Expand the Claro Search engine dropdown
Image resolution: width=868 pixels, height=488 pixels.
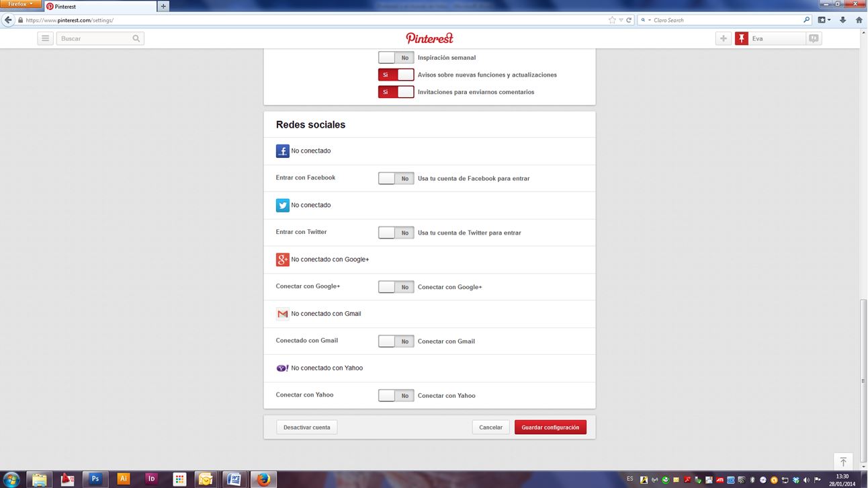click(645, 20)
